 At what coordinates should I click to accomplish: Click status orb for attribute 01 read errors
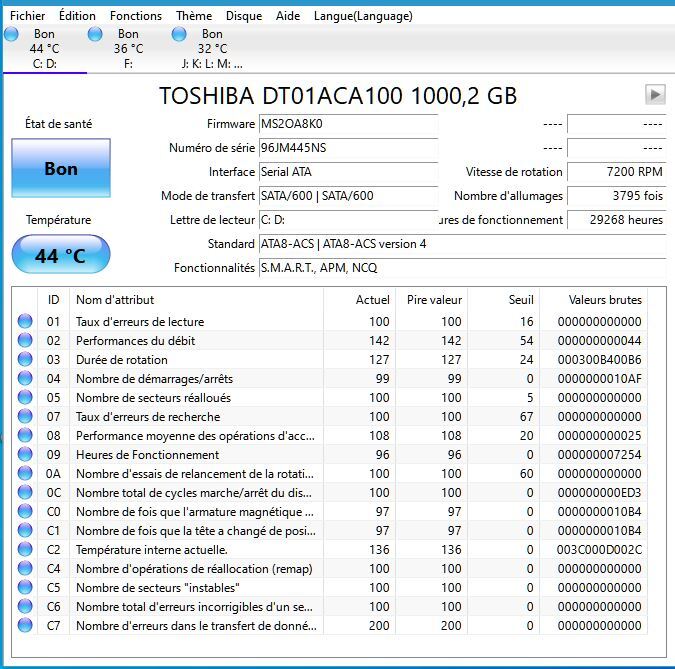pos(25,322)
